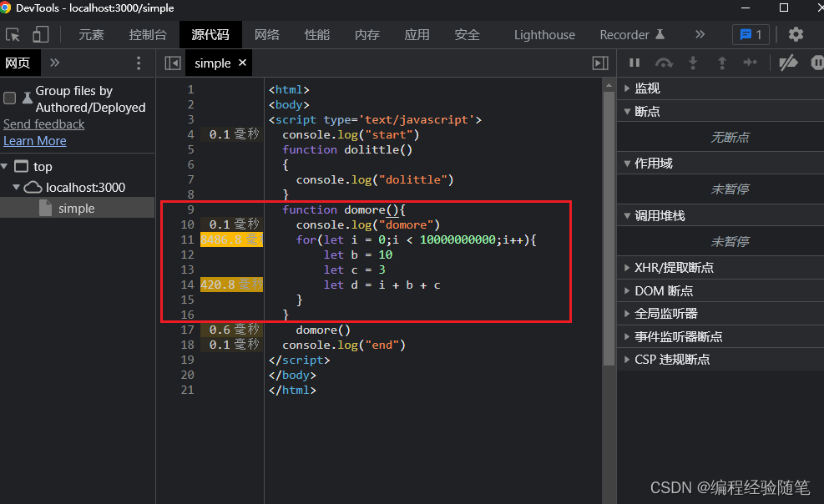The width and height of the screenshot is (824, 504).
Task: Click the step over next function call icon
Action: point(664,62)
